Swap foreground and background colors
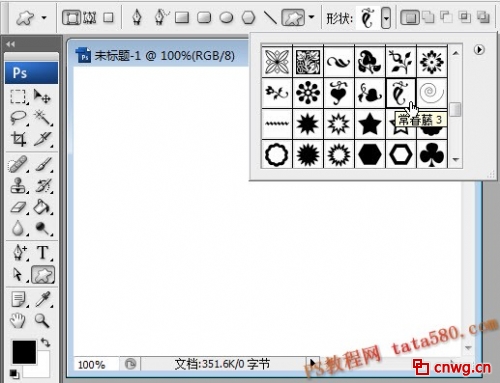The image size is (500, 383). click(x=45, y=342)
